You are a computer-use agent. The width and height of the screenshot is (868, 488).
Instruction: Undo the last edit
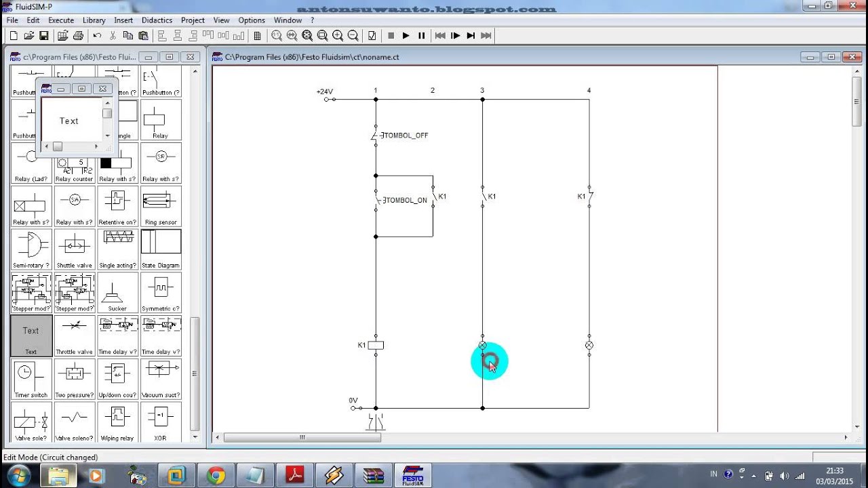(98, 35)
